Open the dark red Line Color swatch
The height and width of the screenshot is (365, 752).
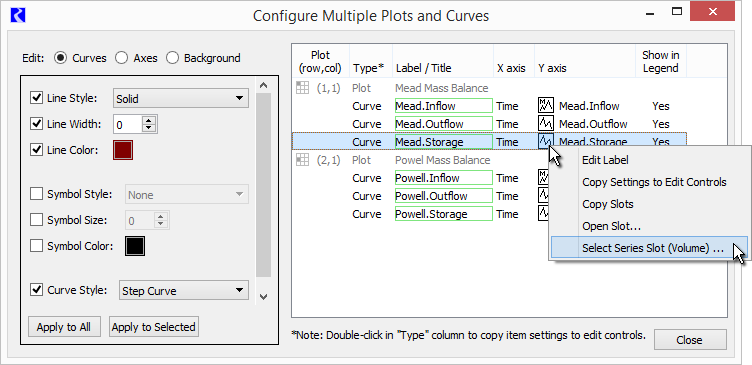point(123,150)
